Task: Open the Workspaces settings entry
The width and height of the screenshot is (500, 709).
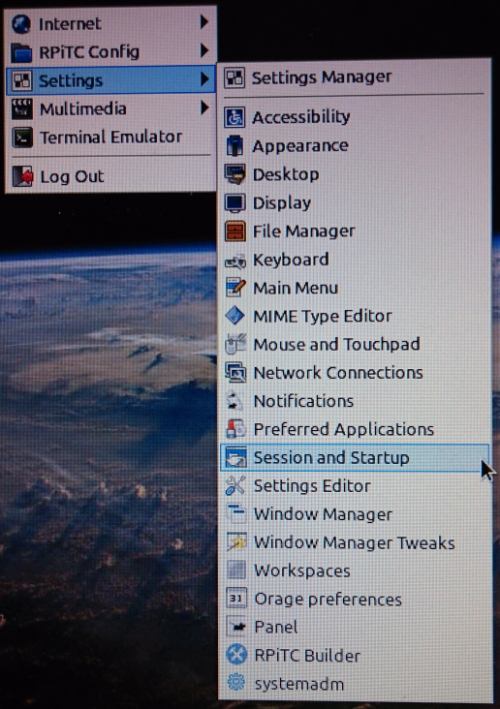Action: [x=355, y=571]
